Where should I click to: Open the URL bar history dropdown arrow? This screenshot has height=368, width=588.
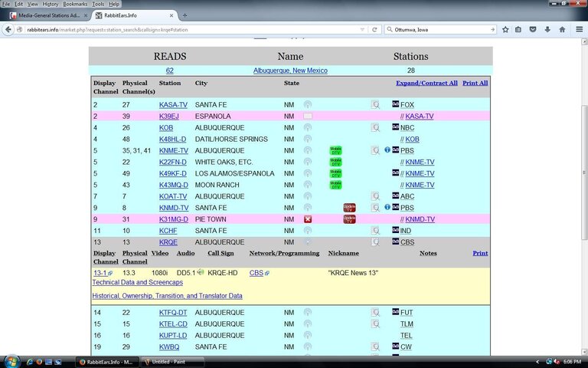point(362,29)
